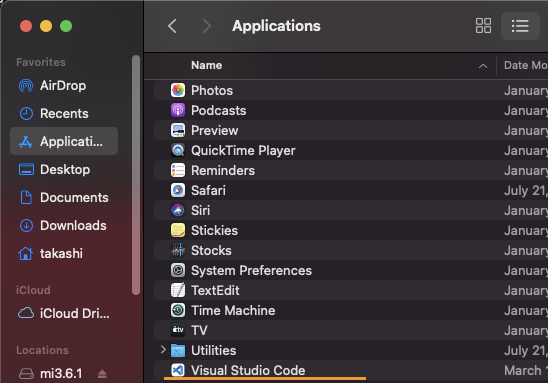Click the Reminders app icon
This screenshot has width=548, height=383.
click(x=178, y=170)
